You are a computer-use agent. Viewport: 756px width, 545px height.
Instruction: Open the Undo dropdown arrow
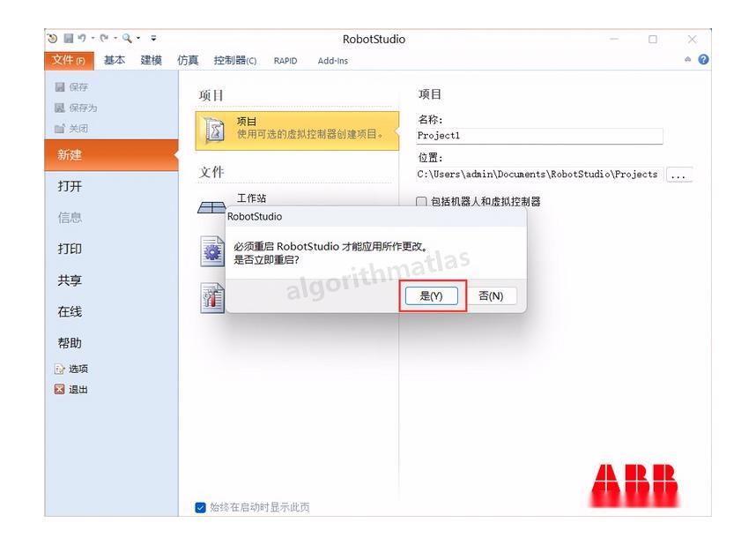click(93, 39)
